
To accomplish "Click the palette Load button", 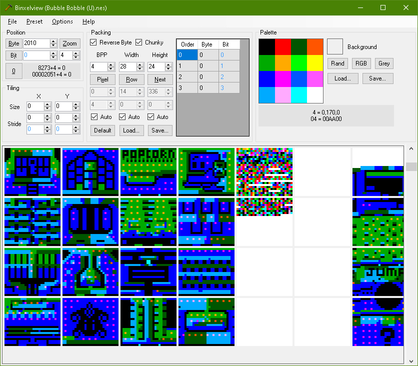I will [343, 79].
